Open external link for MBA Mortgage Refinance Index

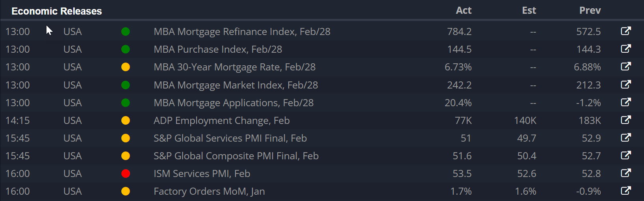click(x=626, y=31)
